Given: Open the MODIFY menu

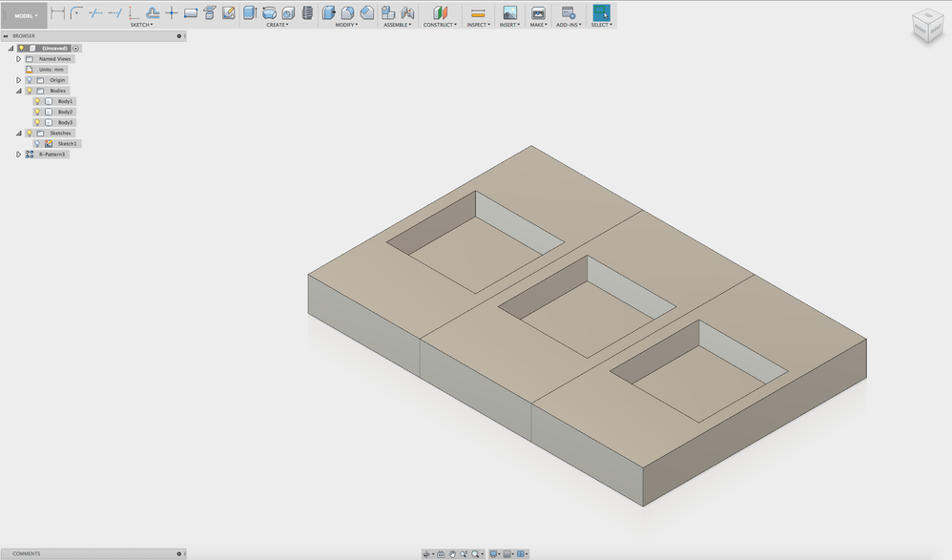Looking at the screenshot, I should [346, 25].
